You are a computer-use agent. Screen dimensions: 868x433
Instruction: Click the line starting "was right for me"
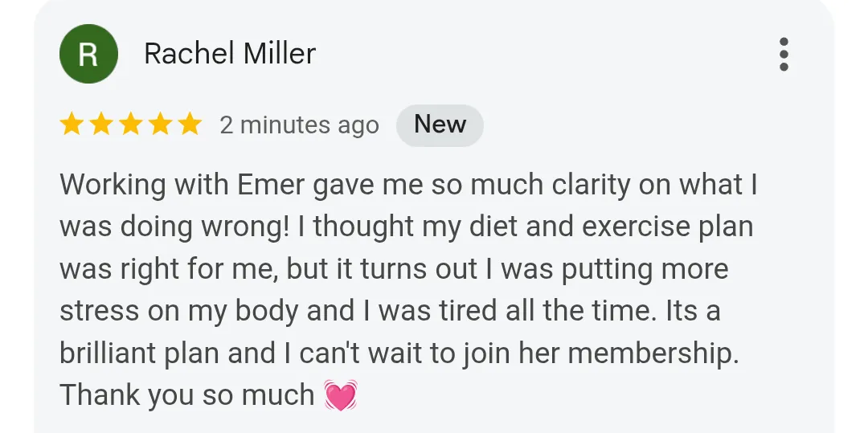coord(394,269)
